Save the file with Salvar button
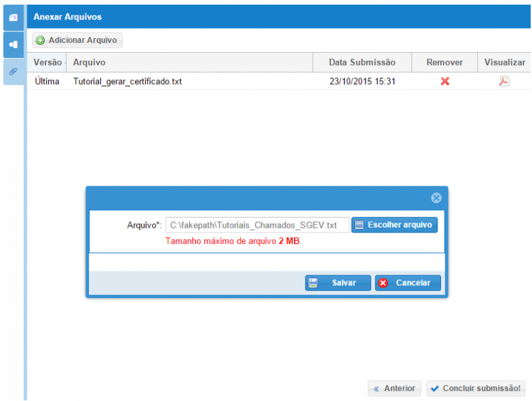The image size is (532, 401). (x=338, y=283)
